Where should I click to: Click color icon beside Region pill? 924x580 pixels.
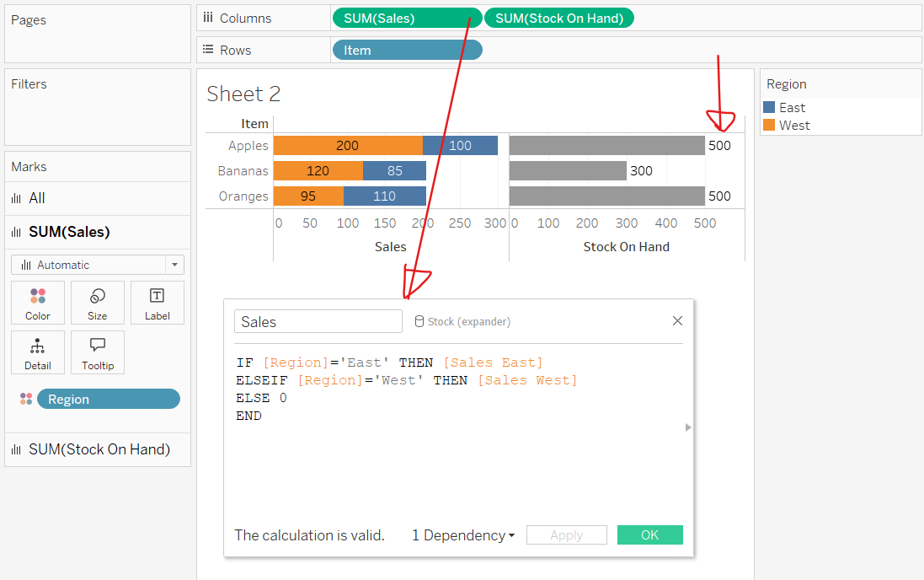26,399
